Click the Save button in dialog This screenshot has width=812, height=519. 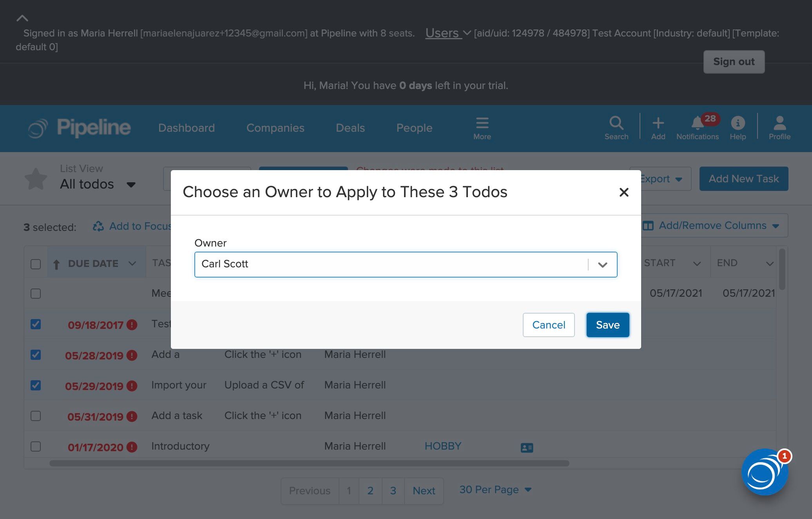point(607,325)
